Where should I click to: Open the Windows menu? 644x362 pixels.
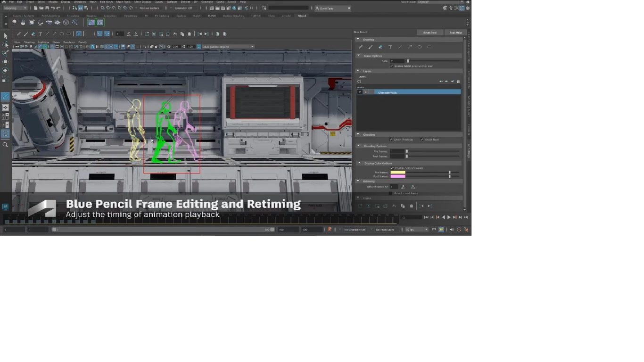pos(79,2)
